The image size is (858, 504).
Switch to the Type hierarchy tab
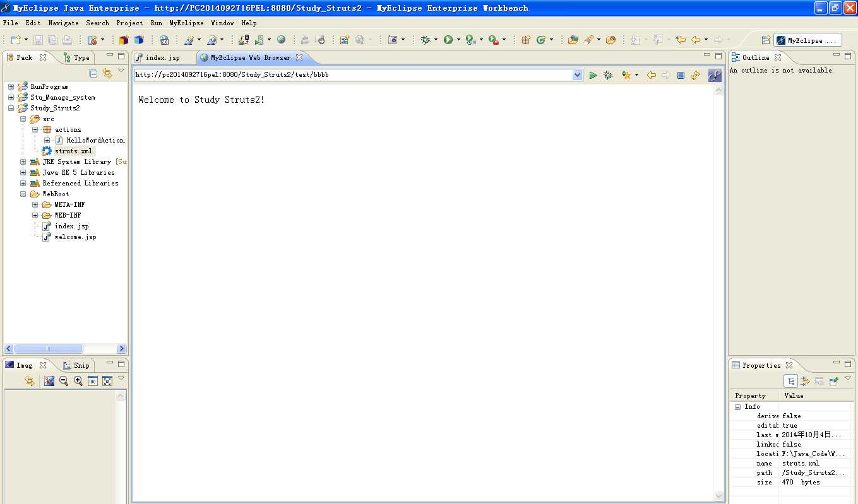click(76, 57)
